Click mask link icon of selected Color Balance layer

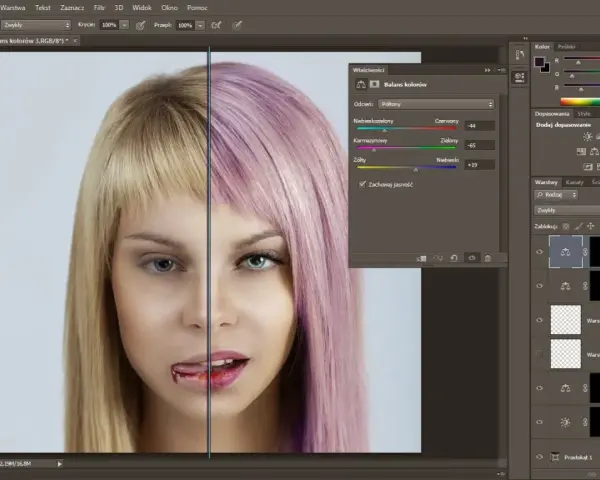tap(585, 252)
